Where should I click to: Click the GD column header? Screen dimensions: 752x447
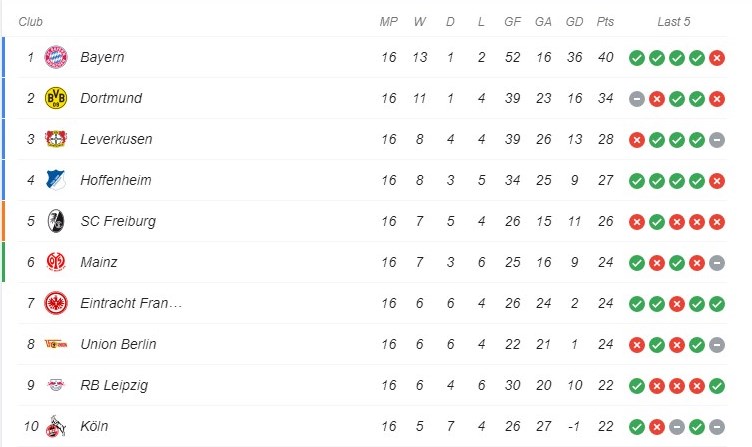[x=574, y=22]
